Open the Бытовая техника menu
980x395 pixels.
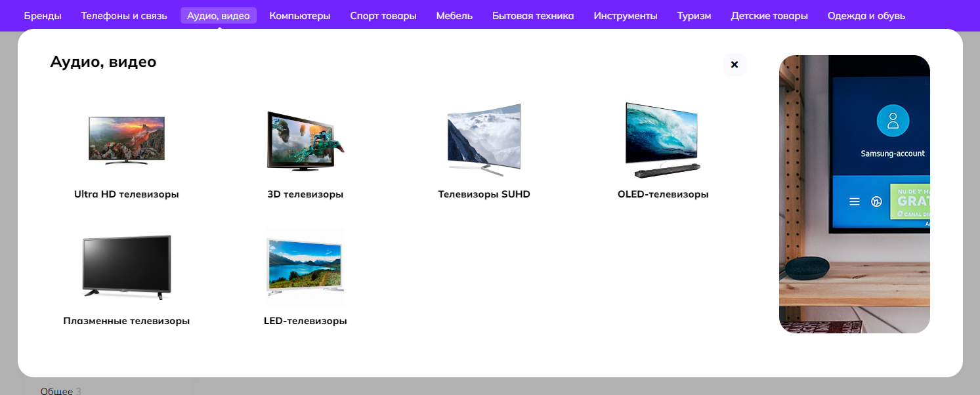coord(533,16)
